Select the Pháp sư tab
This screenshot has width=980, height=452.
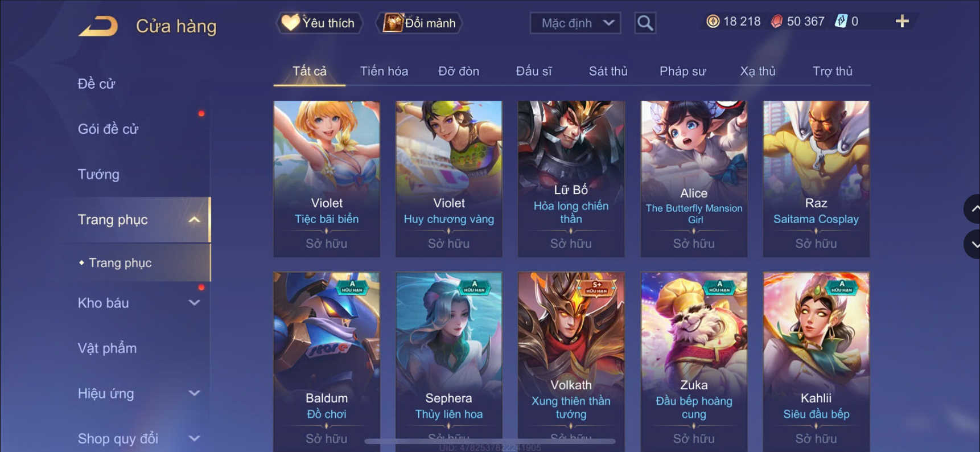coord(682,71)
